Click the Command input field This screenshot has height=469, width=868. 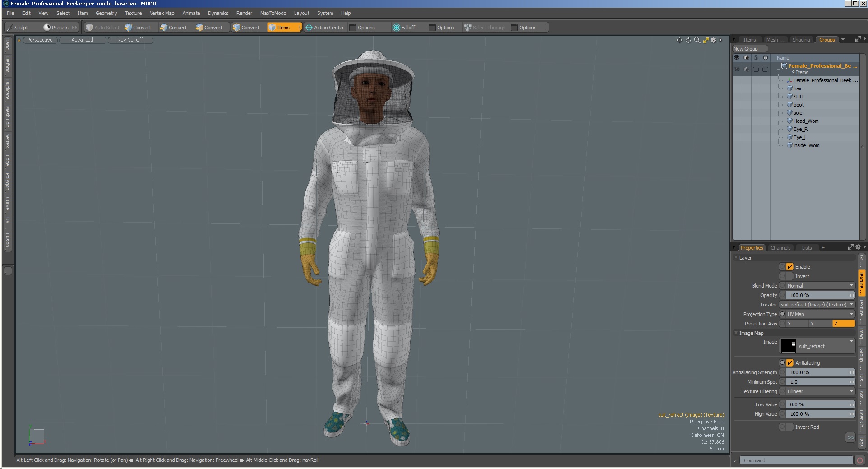click(796, 460)
